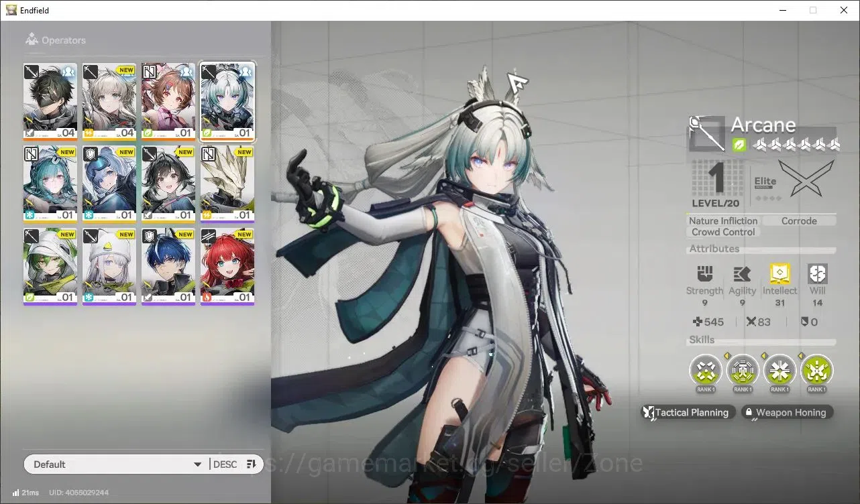Click the Arcane operator name
The height and width of the screenshot is (504, 860).
click(763, 125)
